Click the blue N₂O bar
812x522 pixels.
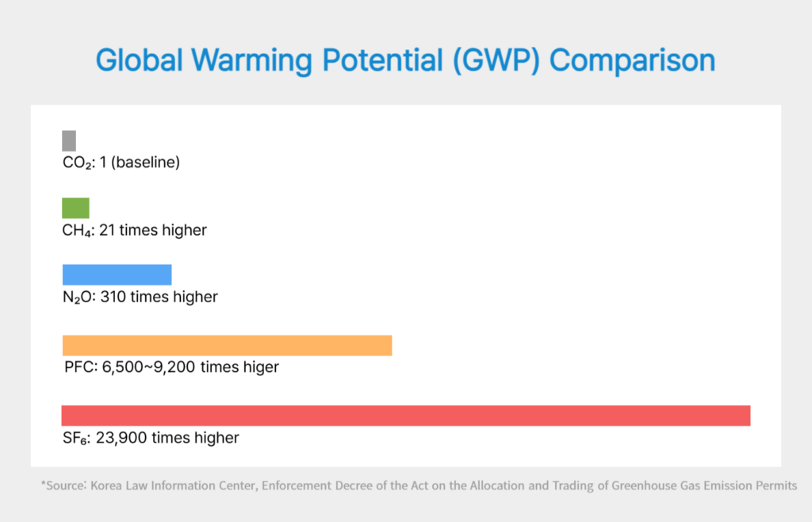117,274
